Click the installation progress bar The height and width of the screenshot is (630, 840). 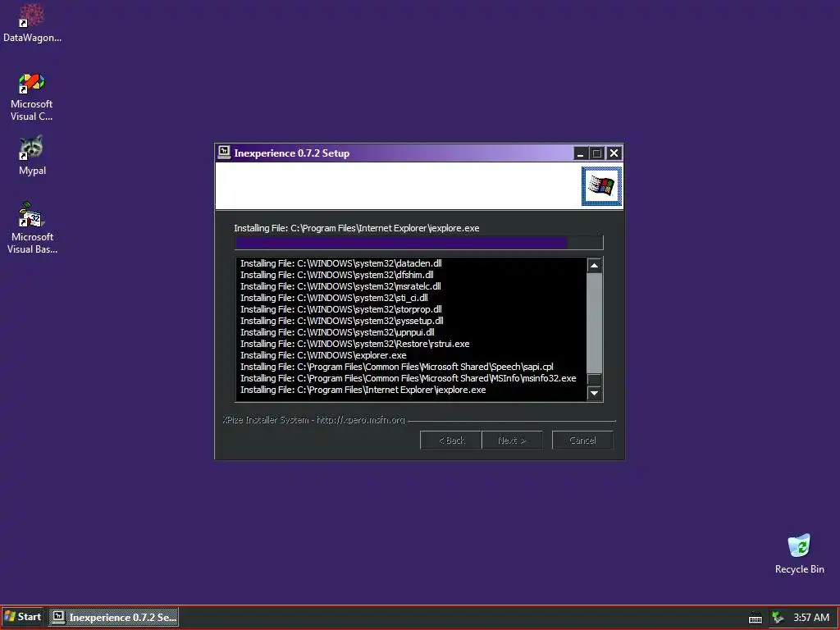coord(419,243)
